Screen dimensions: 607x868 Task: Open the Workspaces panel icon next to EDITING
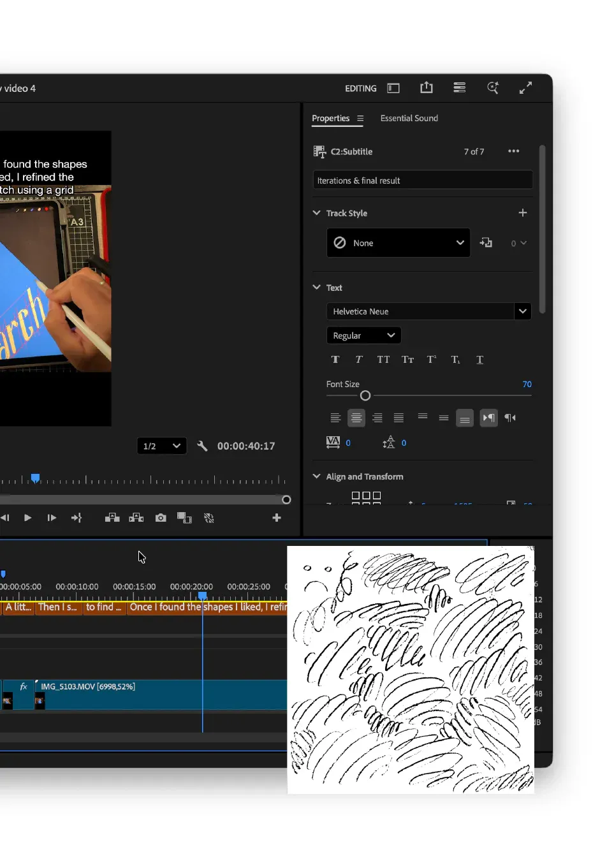(393, 89)
